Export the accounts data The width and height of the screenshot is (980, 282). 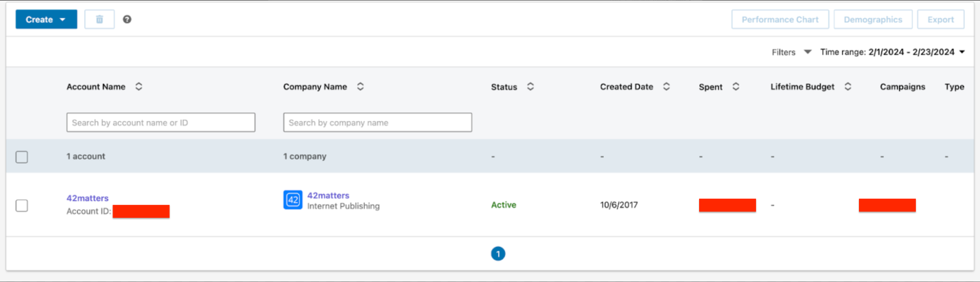(x=940, y=20)
